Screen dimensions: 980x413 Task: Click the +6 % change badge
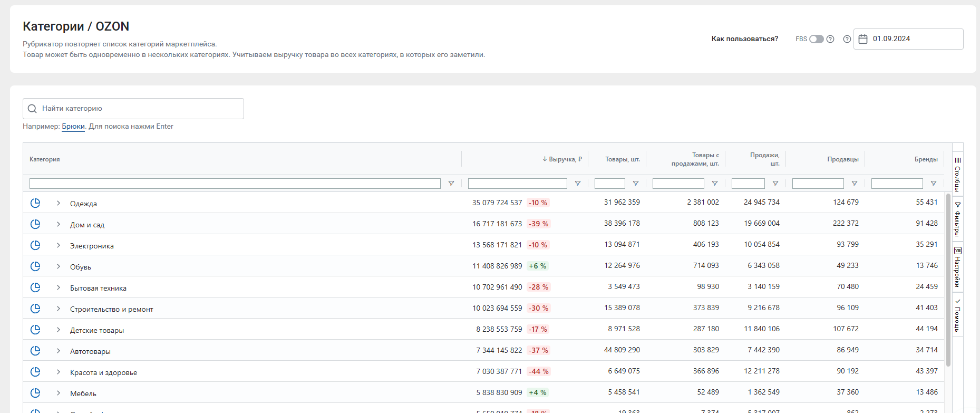click(538, 266)
